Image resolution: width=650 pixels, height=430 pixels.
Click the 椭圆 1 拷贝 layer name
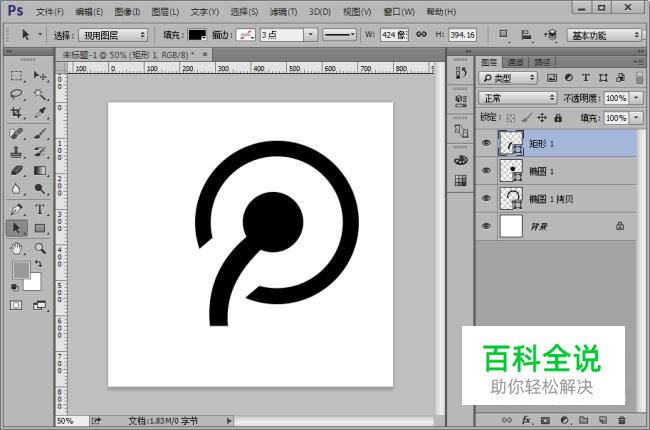click(x=551, y=199)
